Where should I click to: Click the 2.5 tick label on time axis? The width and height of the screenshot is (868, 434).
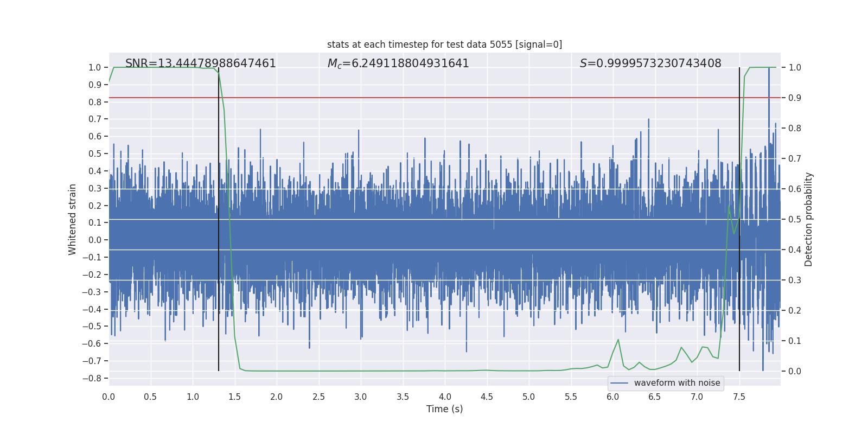(318, 397)
